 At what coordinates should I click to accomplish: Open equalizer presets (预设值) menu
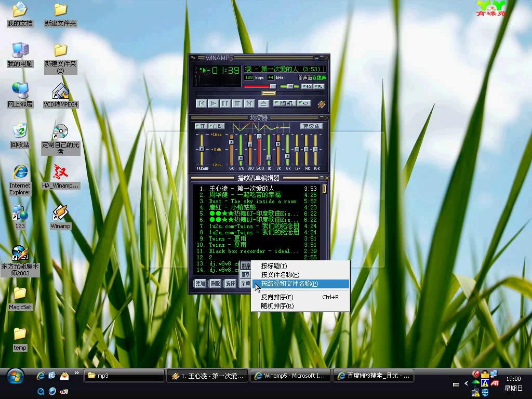[x=312, y=126]
